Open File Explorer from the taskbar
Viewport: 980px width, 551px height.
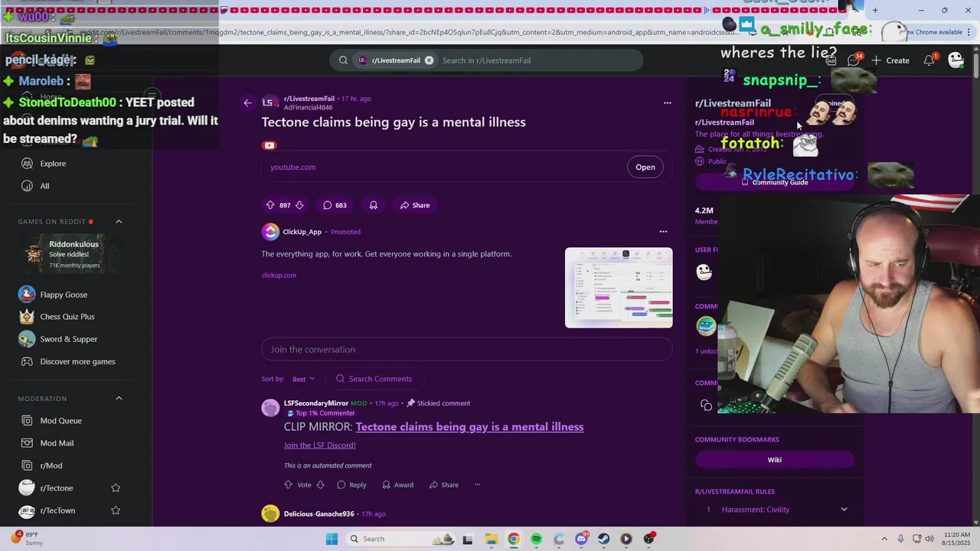click(491, 539)
